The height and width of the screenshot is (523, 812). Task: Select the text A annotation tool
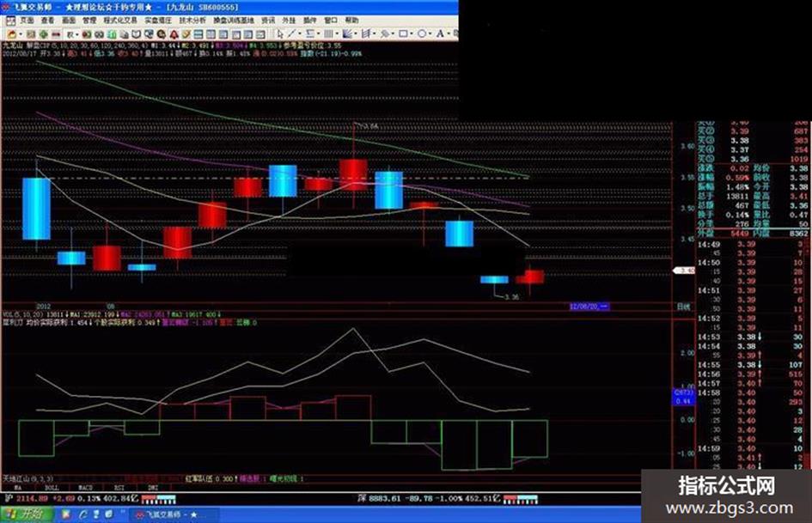pos(440,34)
